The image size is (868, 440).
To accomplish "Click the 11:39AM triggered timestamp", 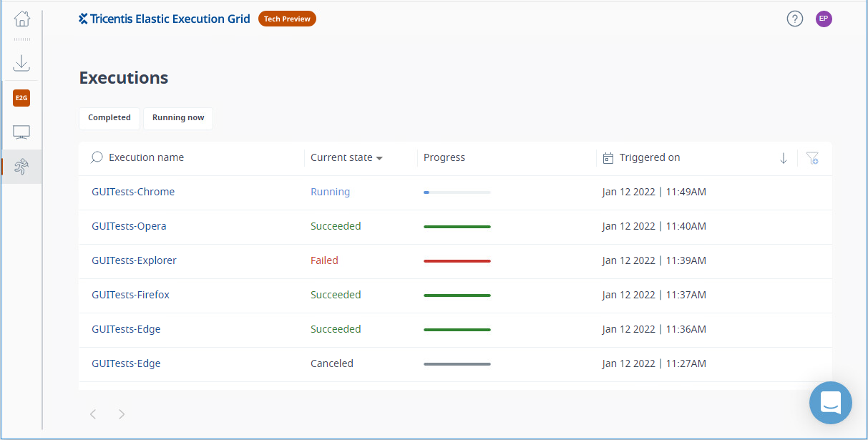I will 654,260.
